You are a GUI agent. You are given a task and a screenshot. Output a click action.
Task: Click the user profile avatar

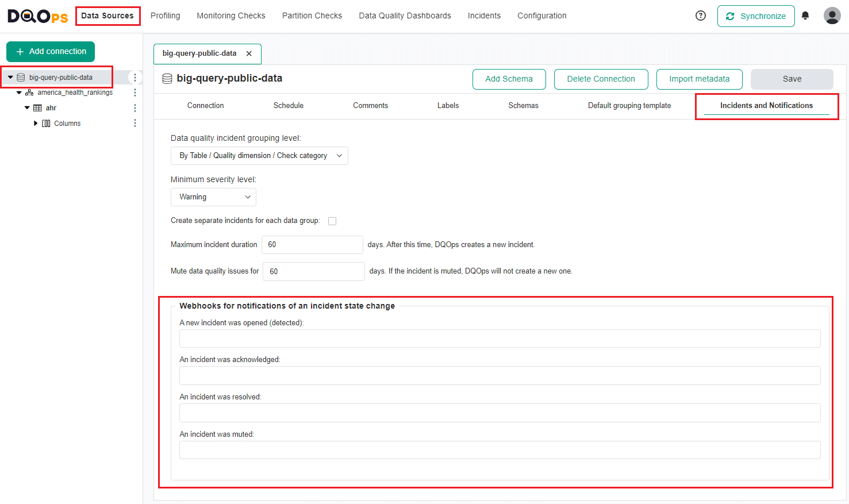832,16
